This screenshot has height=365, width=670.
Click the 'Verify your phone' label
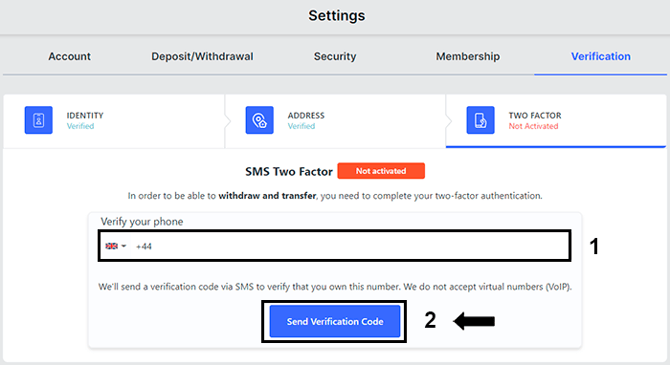click(142, 222)
